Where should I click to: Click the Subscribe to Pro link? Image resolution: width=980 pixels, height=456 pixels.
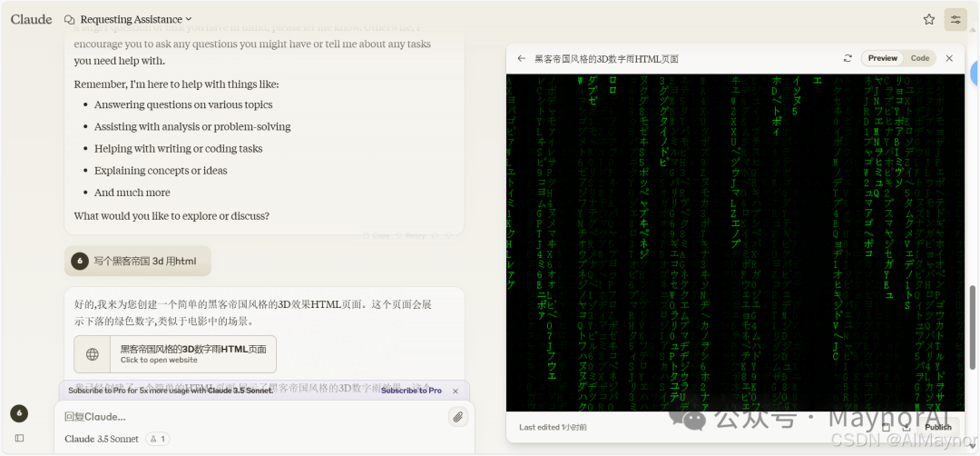point(411,391)
